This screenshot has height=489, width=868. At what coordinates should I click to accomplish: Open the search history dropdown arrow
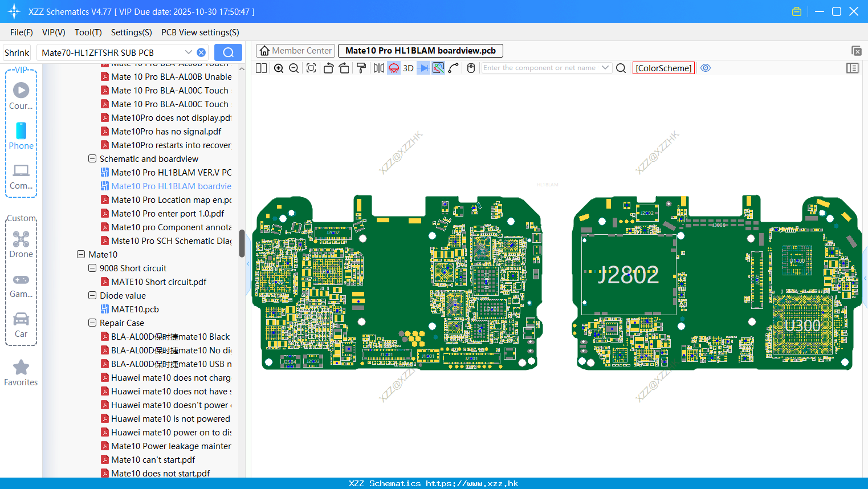[x=189, y=52]
